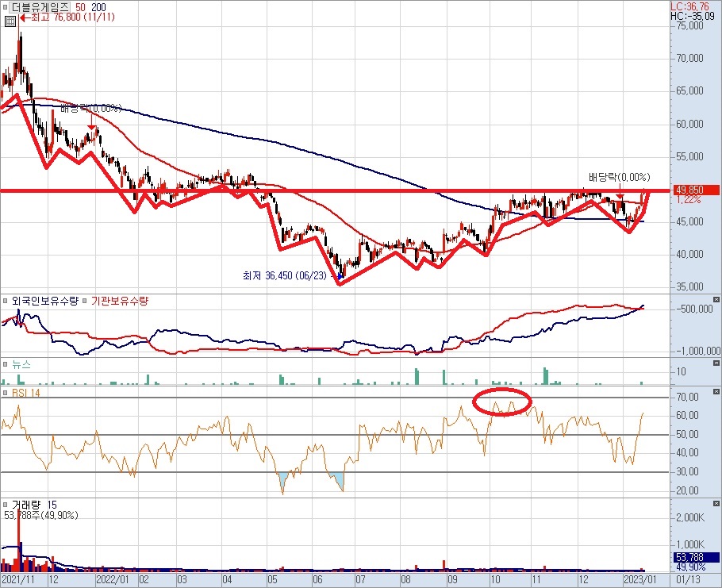Click the 49,90% tag under volume value
The width and height of the screenshot is (722, 588).
(690, 567)
